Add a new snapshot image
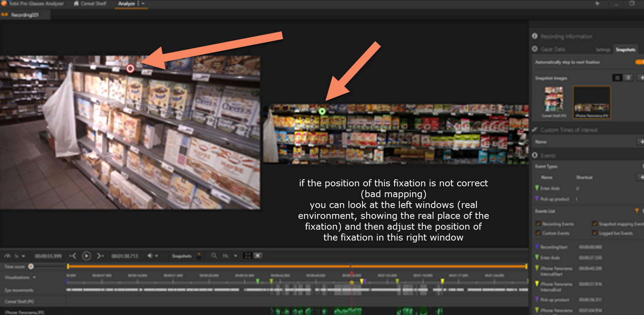The image size is (644, 315). pyautogui.click(x=641, y=78)
